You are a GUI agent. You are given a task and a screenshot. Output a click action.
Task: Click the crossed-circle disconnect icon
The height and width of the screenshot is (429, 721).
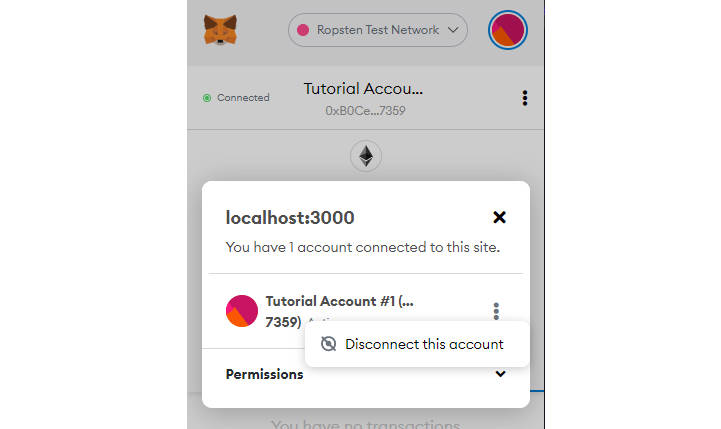pos(328,344)
